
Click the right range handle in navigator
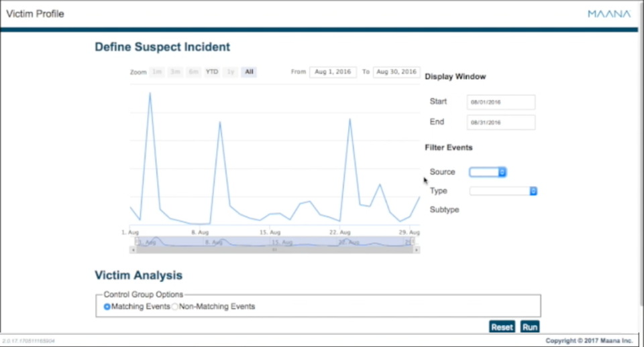coord(412,241)
